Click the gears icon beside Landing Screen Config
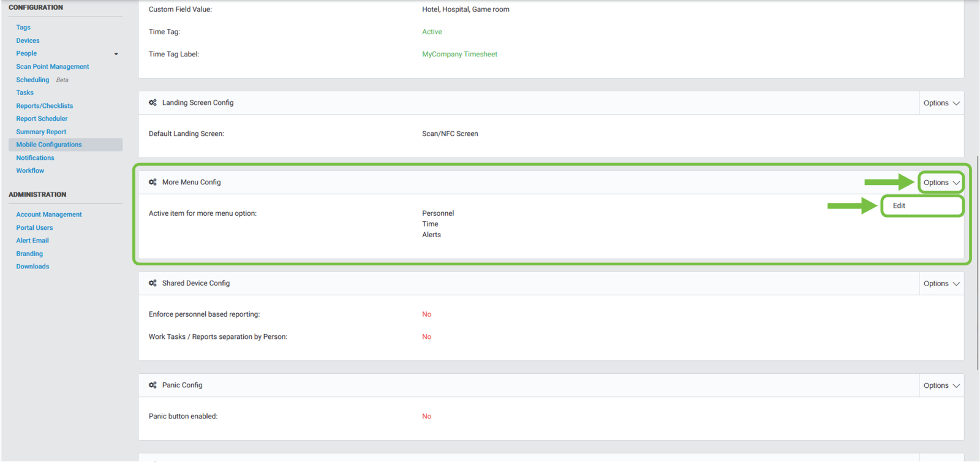The image size is (980, 462). coord(153,103)
